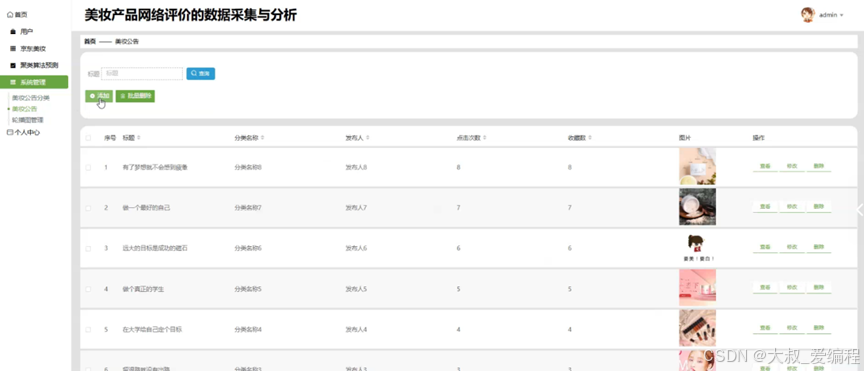Click 删除 for row 2 (发布人7)
This screenshot has width=864, height=371.
(819, 207)
